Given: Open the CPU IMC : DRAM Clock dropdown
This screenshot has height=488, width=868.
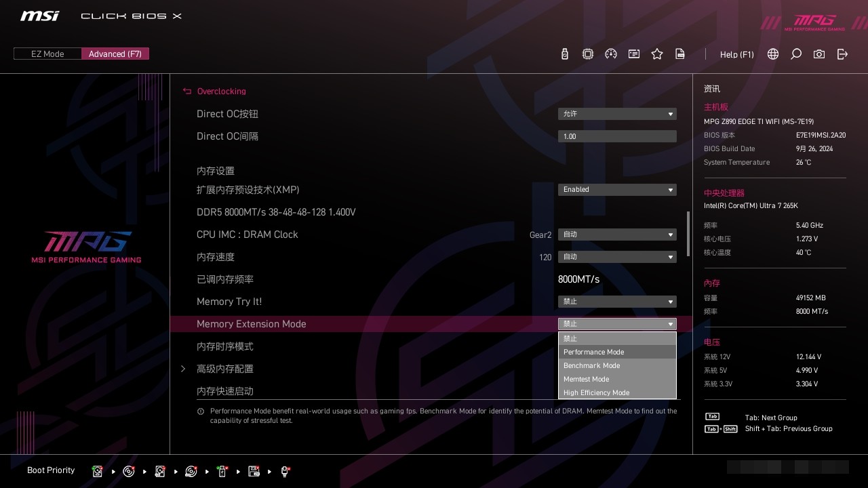Looking at the screenshot, I should pyautogui.click(x=617, y=235).
